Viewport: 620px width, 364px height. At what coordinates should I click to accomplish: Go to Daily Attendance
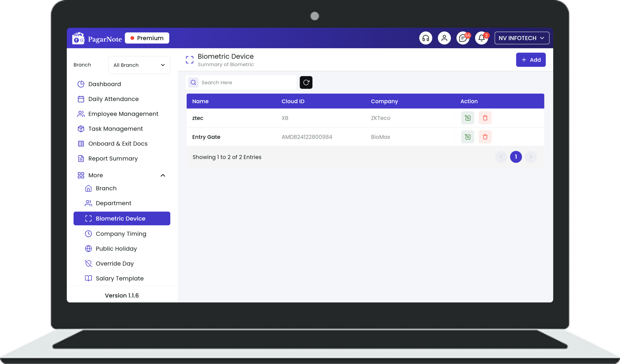tap(113, 99)
